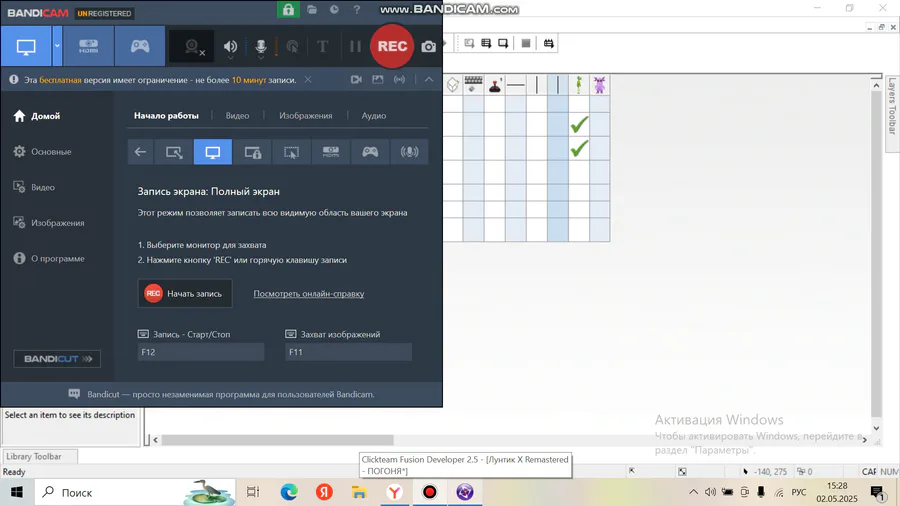Click Начать запись button

coord(185,293)
